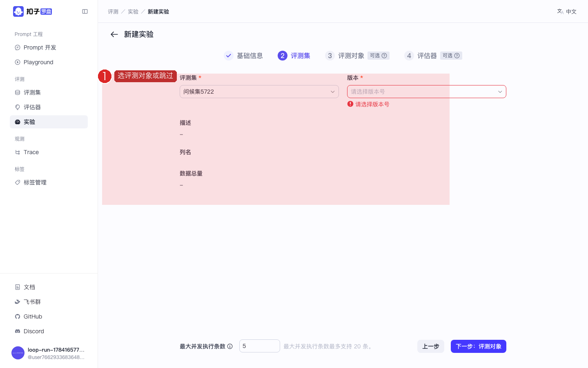Click the 文档 document icon
The width and height of the screenshot is (588, 368).
pos(18,287)
